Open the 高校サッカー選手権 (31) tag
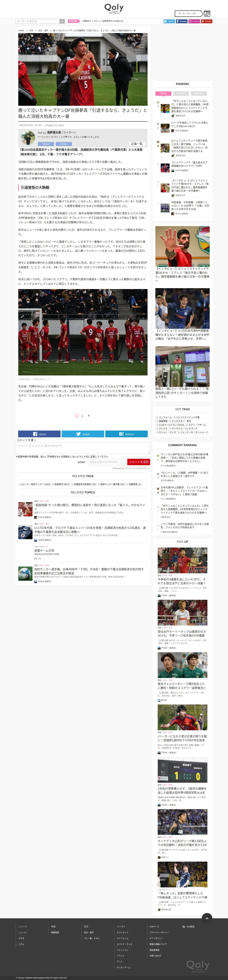This screenshot has width=228, height=980. [x=111, y=484]
